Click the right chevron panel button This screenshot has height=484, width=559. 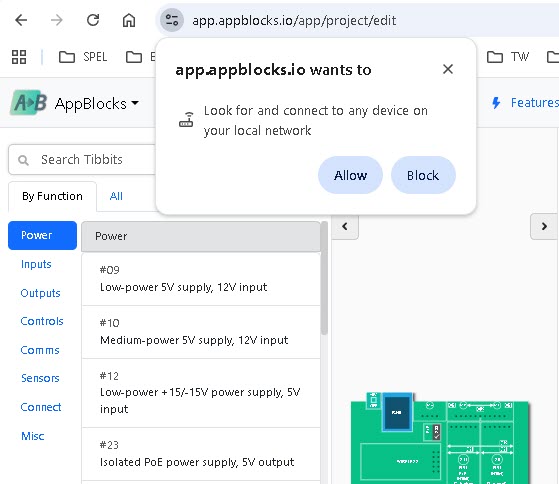[544, 226]
